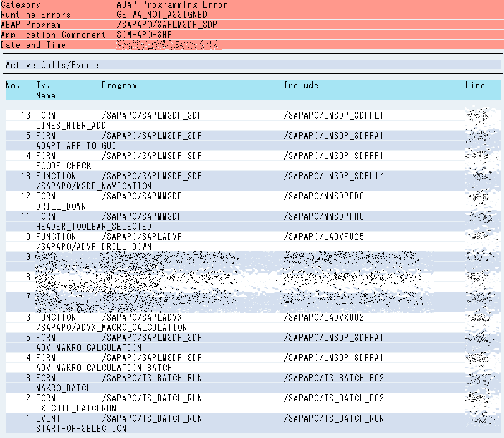Screen dimensions: 504x438
Task: Click the ABAP Program value /SAPAPO/SAPLMSDP_SDP in header
Action: (167, 25)
